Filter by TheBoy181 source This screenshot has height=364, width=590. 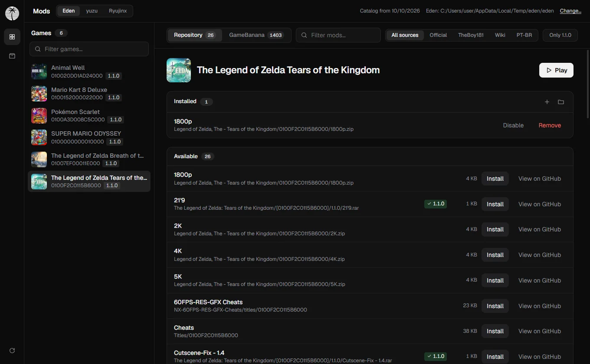point(471,35)
